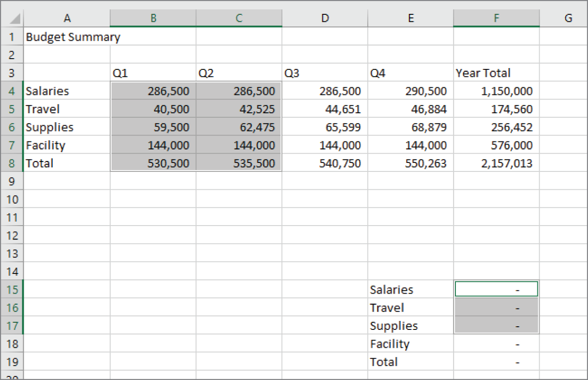The height and width of the screenshot is (380, 588).
Task: Click the Budget Summary title cell
Action: [x=67, y=37]
